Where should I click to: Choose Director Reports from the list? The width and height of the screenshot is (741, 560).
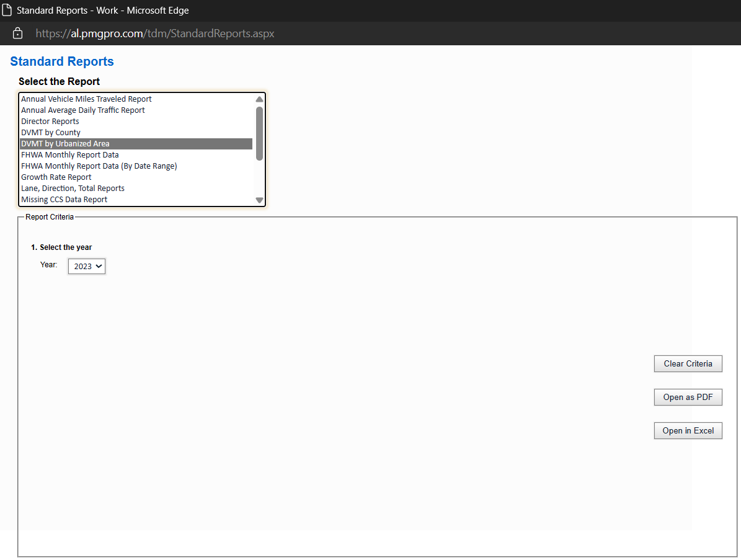click(136, 122)
